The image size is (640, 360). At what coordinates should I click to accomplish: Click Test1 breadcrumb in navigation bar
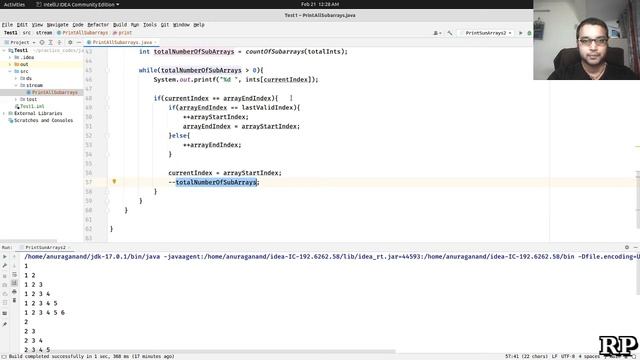[11, 33]
